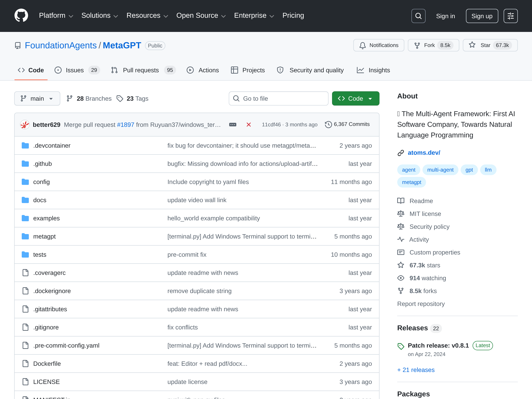Click the Notifications bell button
The width and height of the screenshot is (532, 399).
point(379,45)
